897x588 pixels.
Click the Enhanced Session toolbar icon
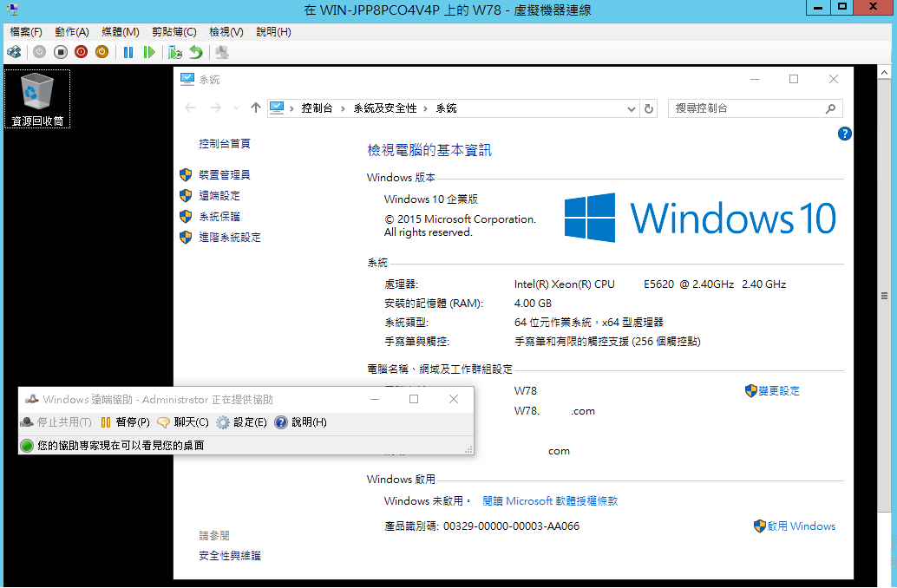pyautogui.click(x=222, y=52)
